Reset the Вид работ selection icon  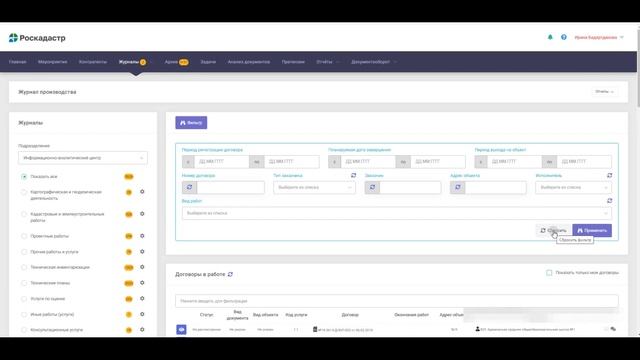(x=609, y=200)
